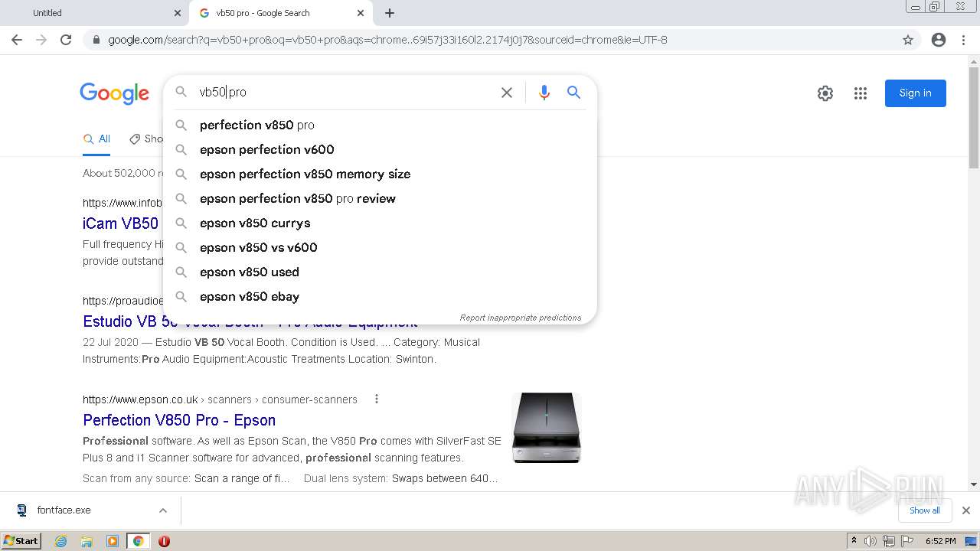Screen dimensions: 980x551
Task: Close the vb50 pro Google Search tab
Action: (x=361, y=13)
